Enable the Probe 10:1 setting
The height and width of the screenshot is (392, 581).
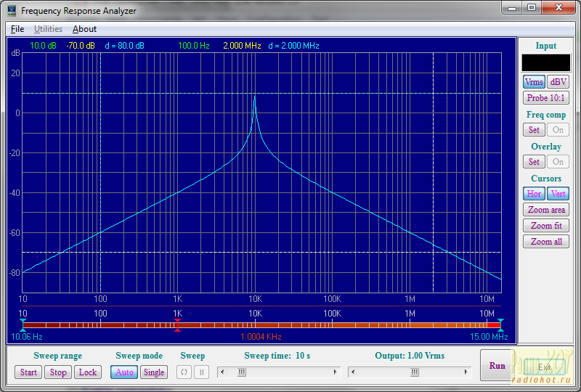[x=546, y=98]
